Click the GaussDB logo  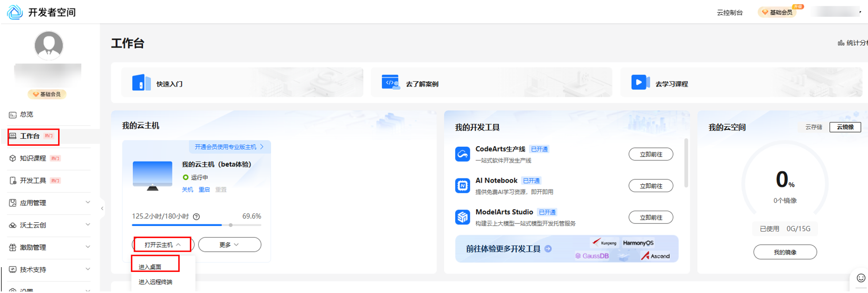click(x=592, y=256)
